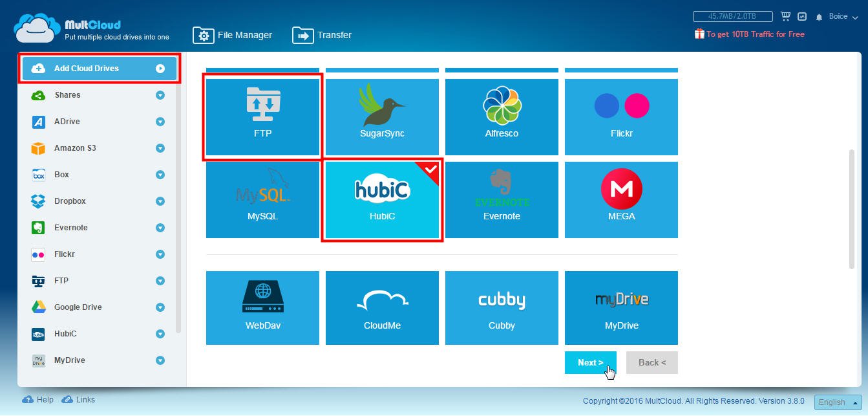The height and width of the screenshot is (416, 868).
Task: Select the SugarSync cloud tile
Action: pyautogui.click(x=382, y=116)
